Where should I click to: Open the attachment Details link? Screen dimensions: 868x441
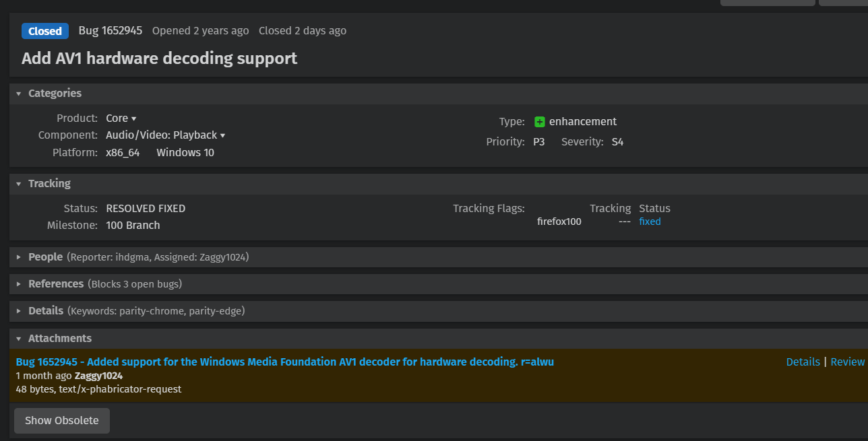803,362
